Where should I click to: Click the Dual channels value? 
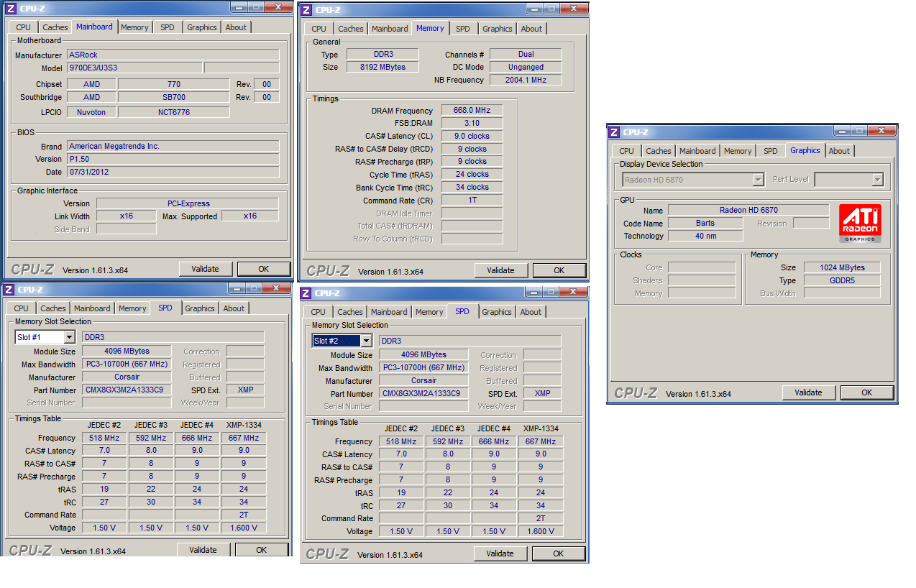[x=526, y=54]
